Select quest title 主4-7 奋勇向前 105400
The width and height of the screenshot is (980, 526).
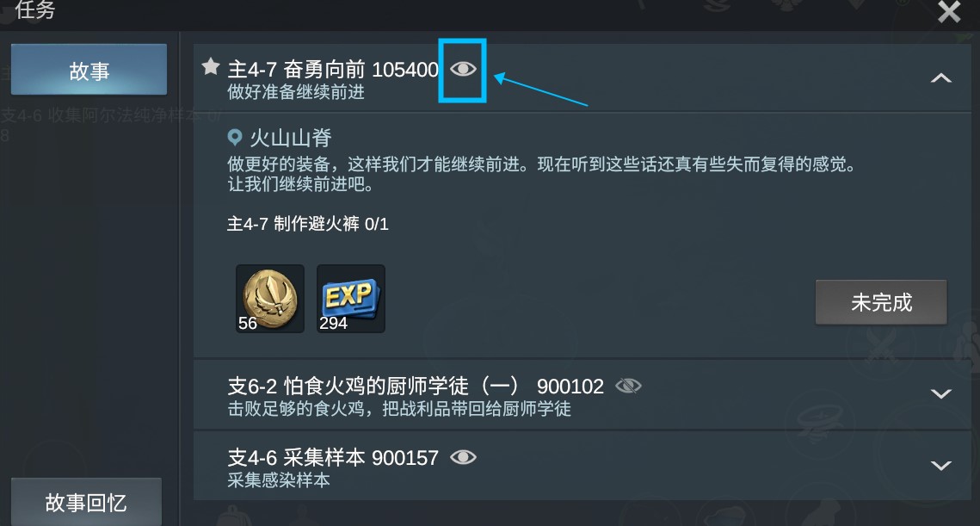coord(333,69)
